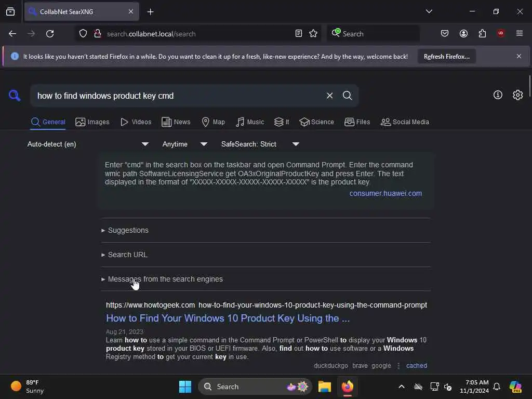
Task: Open the extensions puzzle icon
Action: point(482,34)
